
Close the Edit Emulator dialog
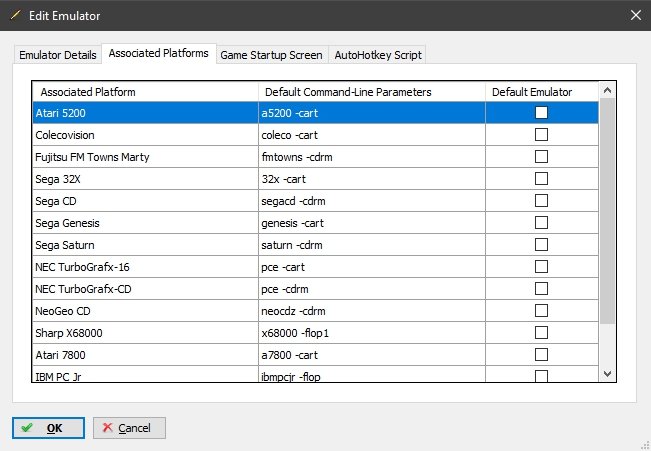click(x=636, y=15)
